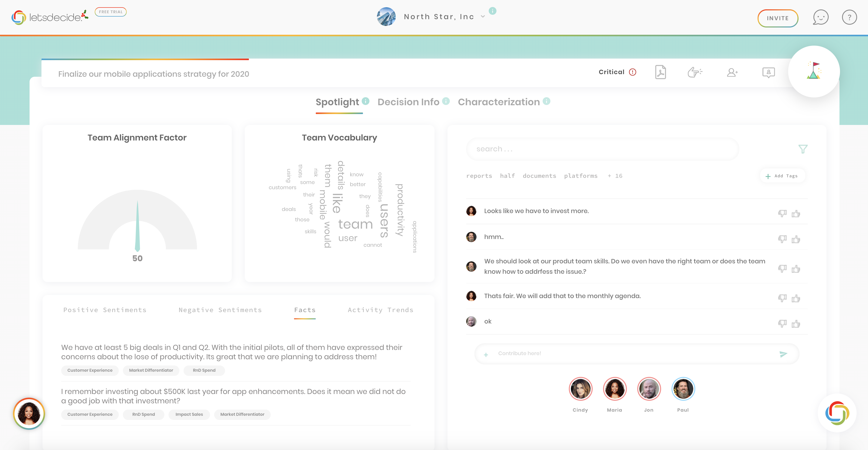Viewport: 868px width, 450px height.
Task: Click Maria's avatar
Action: [615, 389]
